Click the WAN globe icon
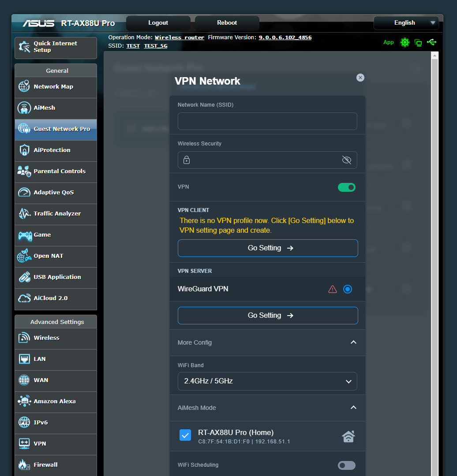This screenshot has width=457, height=476. [x=24, y=380]
